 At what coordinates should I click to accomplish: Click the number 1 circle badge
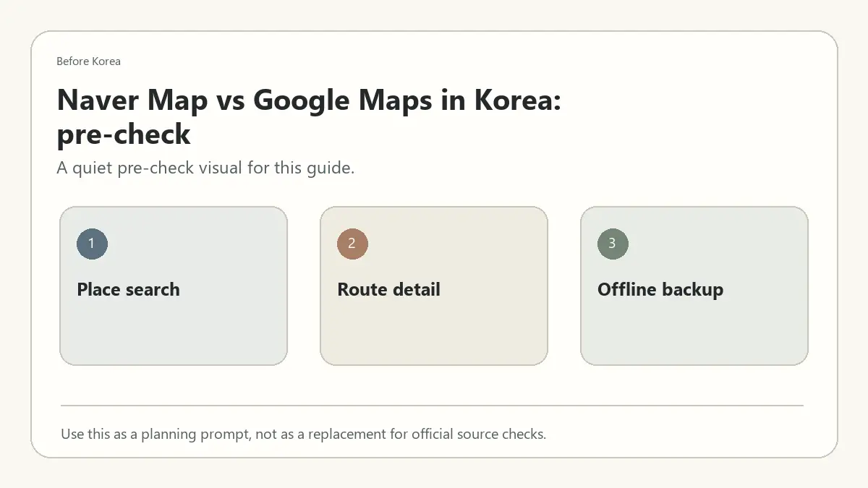tap(92, 244)
